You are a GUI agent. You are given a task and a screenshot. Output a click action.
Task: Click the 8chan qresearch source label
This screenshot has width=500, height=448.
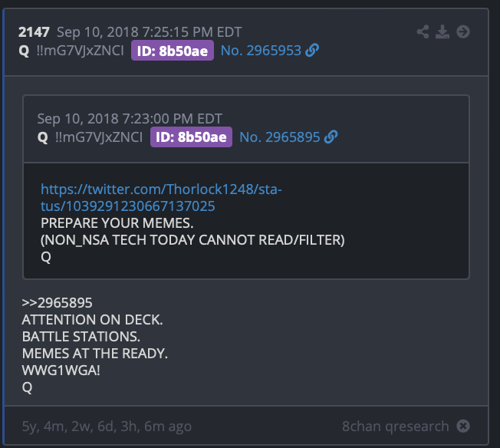[x=396, y=426]
